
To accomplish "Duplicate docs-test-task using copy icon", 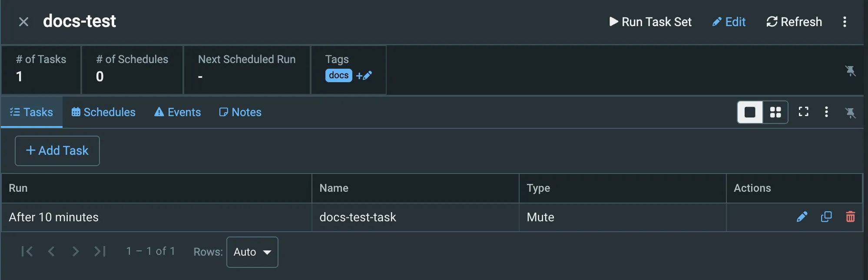I will pos(826,217).
